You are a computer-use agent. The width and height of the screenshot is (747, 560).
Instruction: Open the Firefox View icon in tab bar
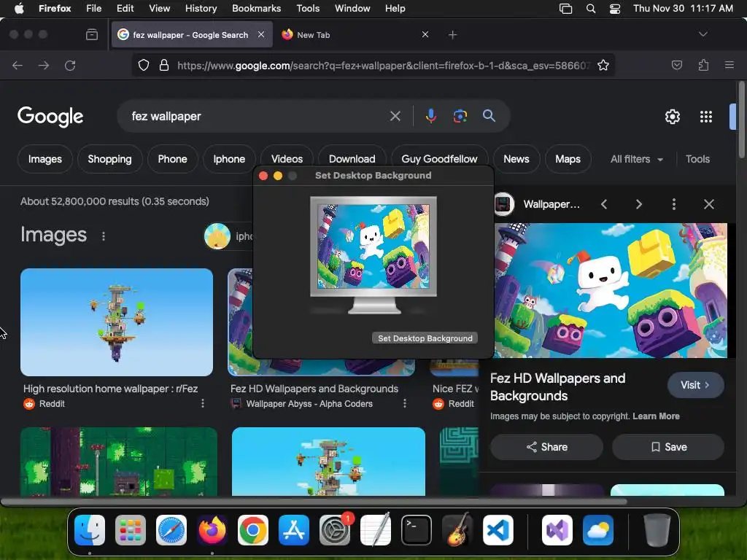tap(92, 34)
